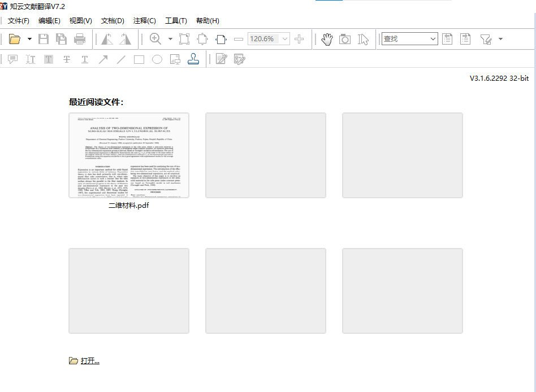Image resolution: width=536 pixels, height=392 pixels.
Task: Select the stamp tool
Action: 193,59
